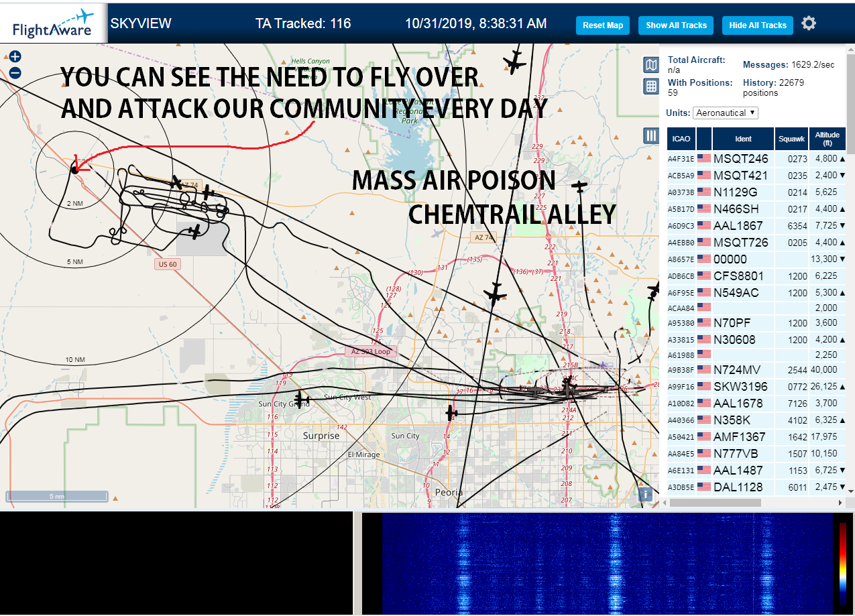Toggle the sidebar columns icon
Image resolution: width=855 pixels, height=616 pixels.
click(650, 135)
